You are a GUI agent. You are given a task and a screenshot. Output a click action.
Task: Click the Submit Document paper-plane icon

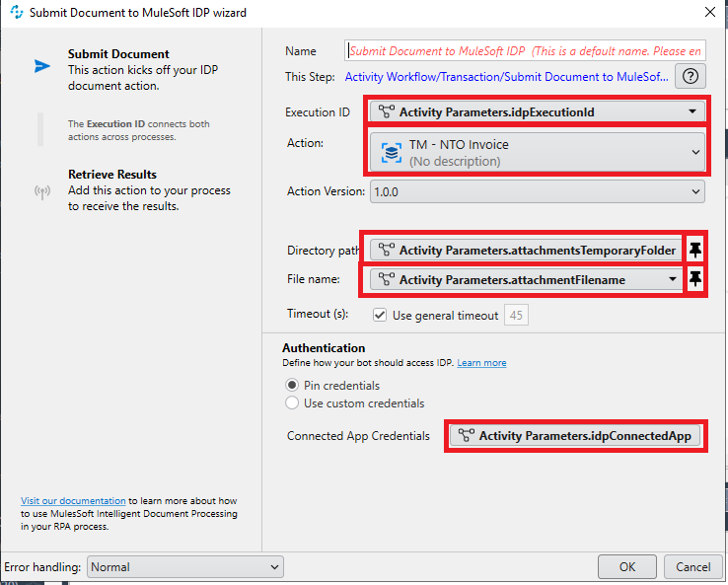click(41, 66)
